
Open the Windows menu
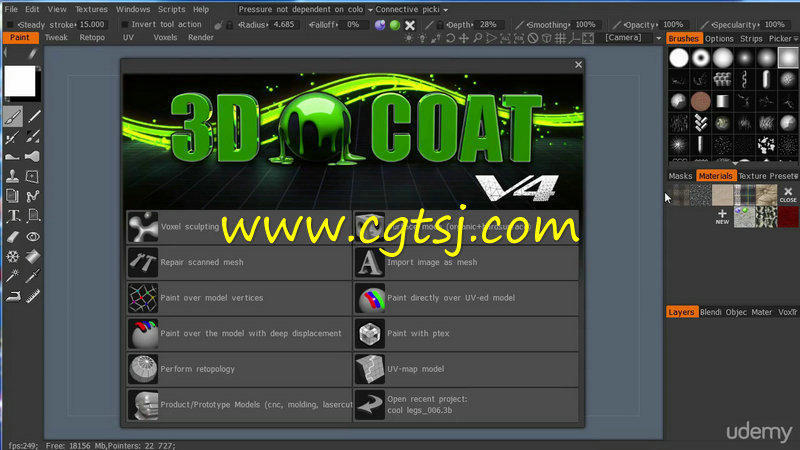[x=133, y=9]
